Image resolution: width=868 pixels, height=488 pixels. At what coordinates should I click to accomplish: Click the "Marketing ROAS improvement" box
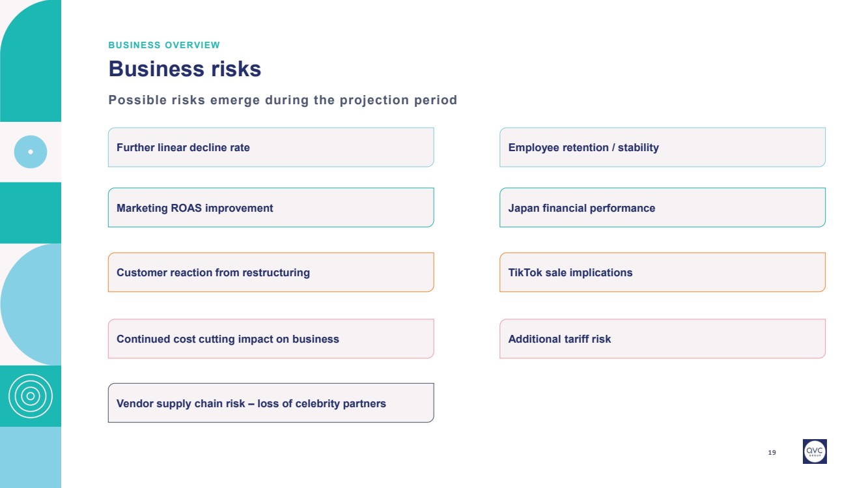coord(270,208)
